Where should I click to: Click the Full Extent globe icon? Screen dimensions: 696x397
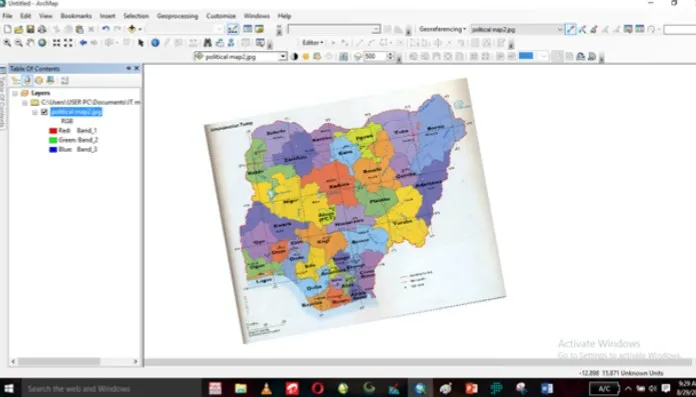click(x=42, y=43)
